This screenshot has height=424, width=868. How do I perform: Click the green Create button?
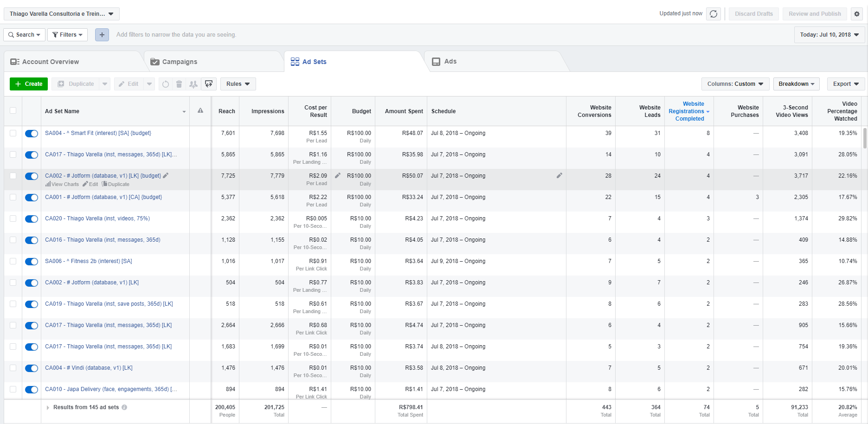[x=29, y=84]
